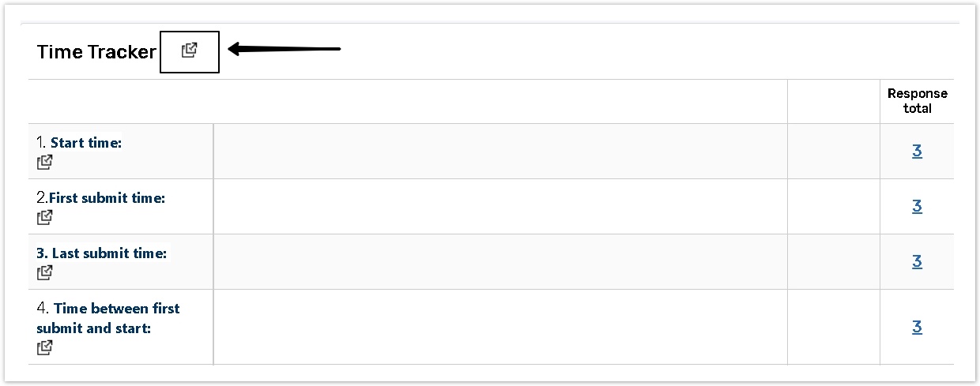Open Last submit time response total link

coord(917,261)
